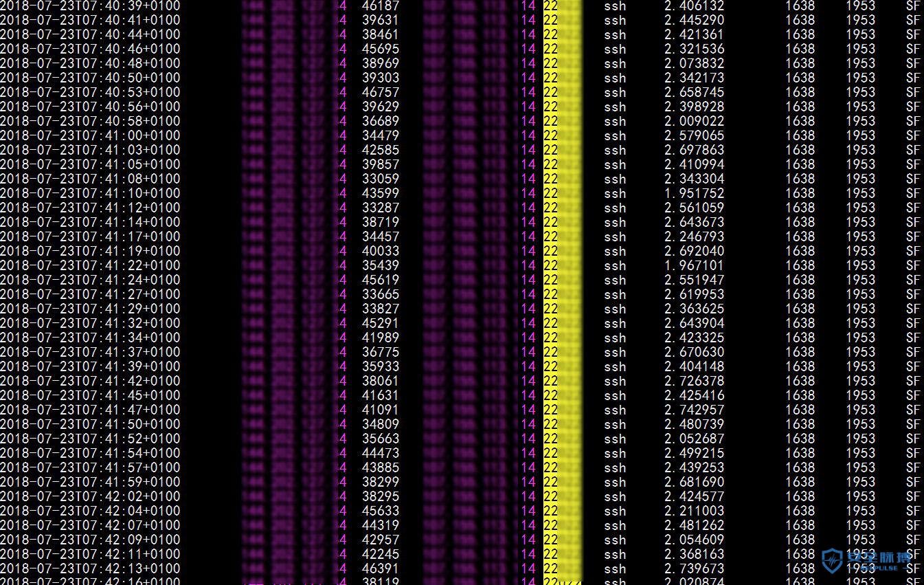Click source port 45619

coord(381,280)
